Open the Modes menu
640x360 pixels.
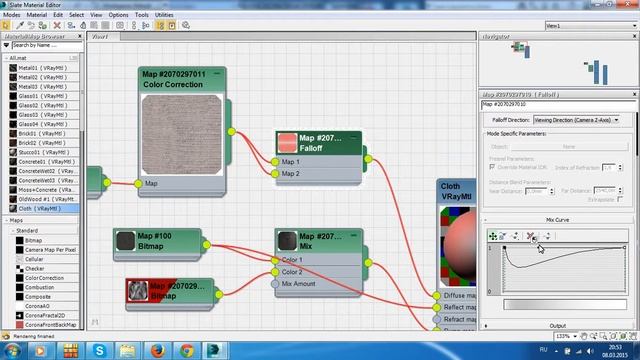(11, 15)
